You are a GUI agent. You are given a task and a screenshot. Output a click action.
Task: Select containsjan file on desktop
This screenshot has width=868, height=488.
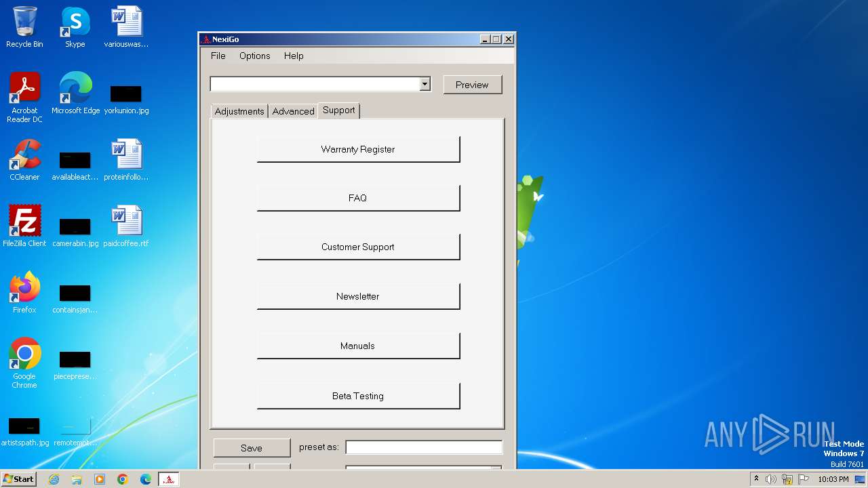pos(75,299)
